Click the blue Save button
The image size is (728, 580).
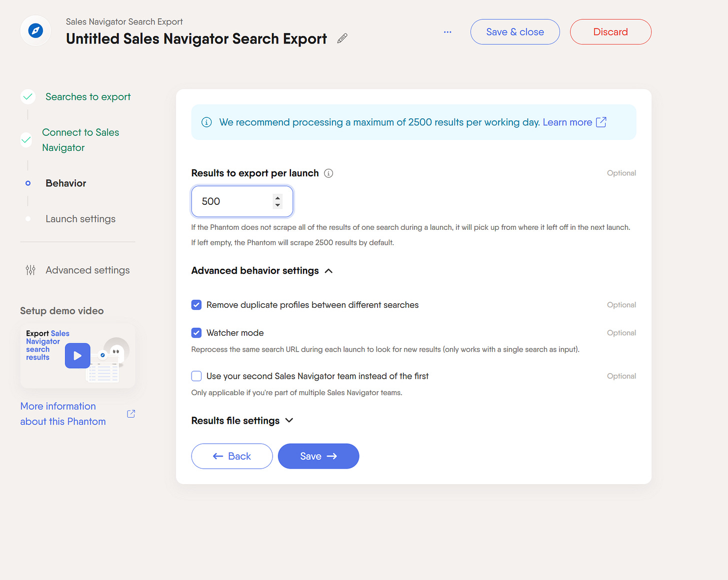click(318, 456)
